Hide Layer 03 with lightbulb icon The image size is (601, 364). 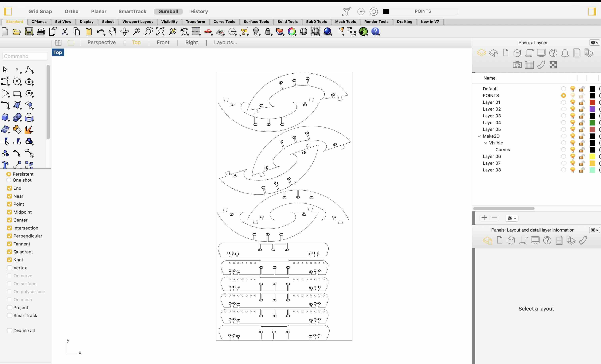point(573,116)
